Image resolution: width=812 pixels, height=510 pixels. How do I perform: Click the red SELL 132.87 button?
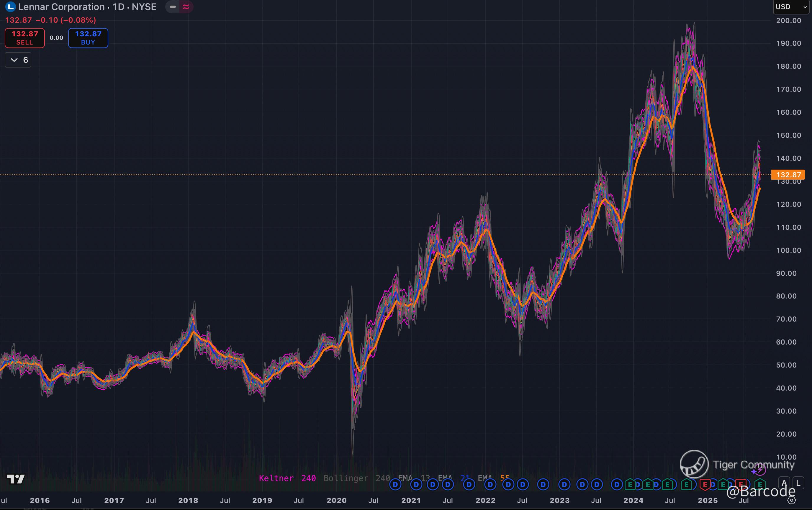click(24, 38)
